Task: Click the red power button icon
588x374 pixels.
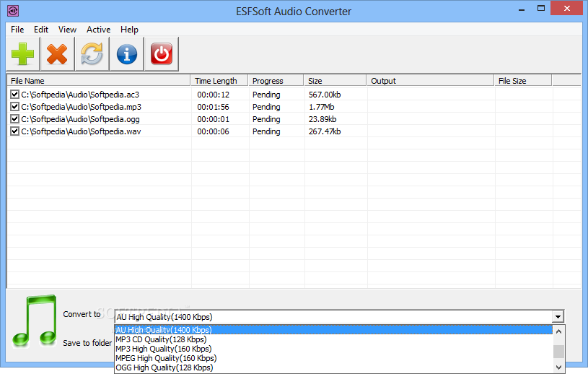Action: coord(162,54)
